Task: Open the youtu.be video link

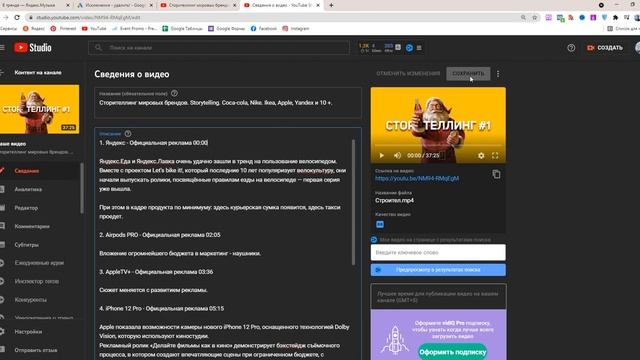Action: click(x=417, y=178)
